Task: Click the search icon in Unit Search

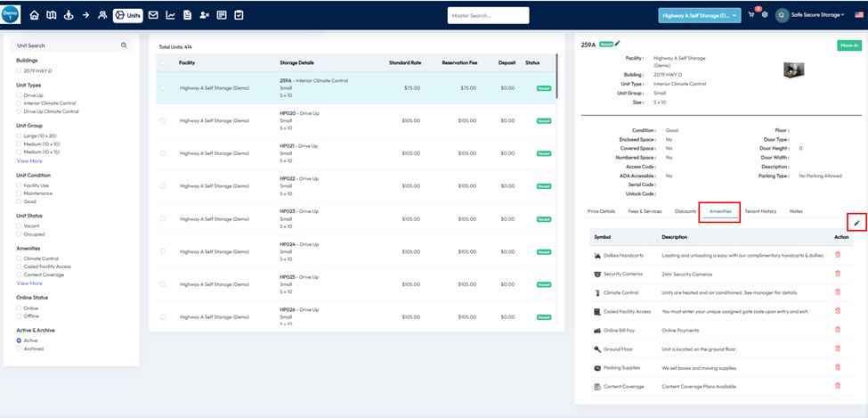Action: (124, 45)
